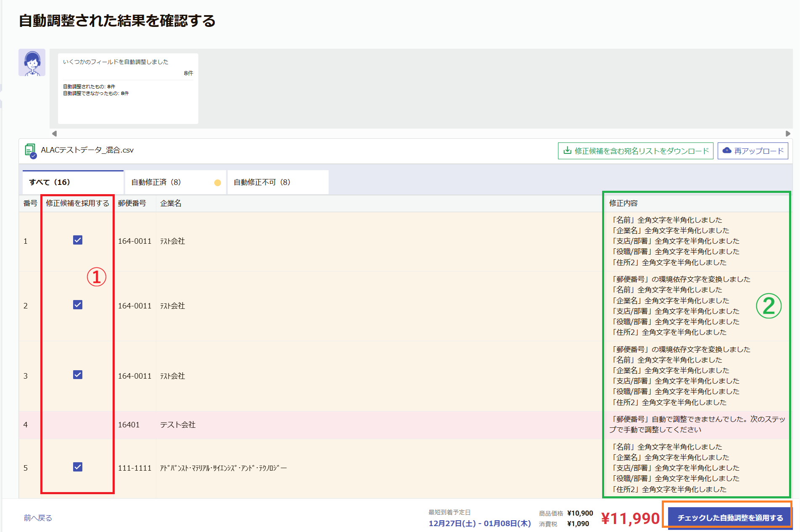Click チェックした自動調整を適用する button
The image size is (800, 532).
(730, 518)
